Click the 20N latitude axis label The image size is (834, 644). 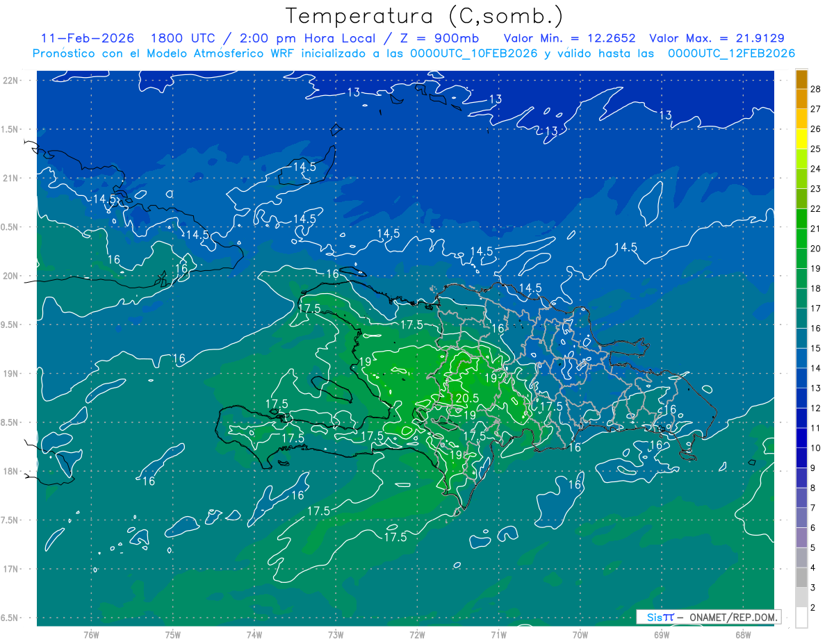click(x=10, y=276)
